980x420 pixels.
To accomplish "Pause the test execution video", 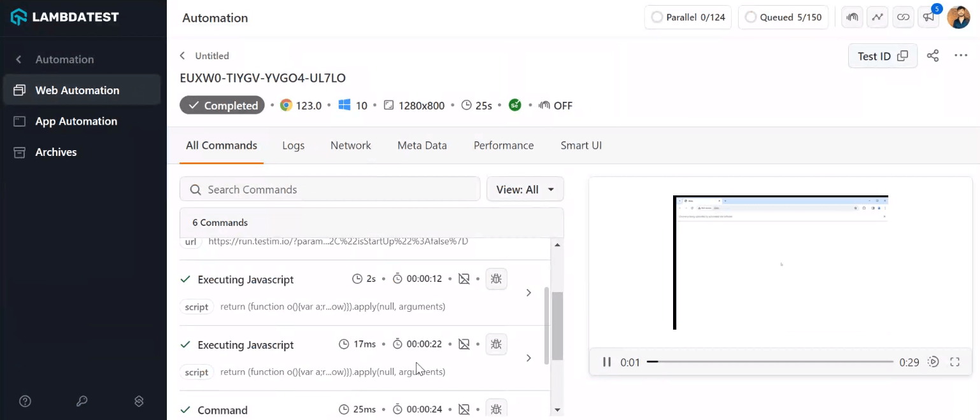I will 607,361.
